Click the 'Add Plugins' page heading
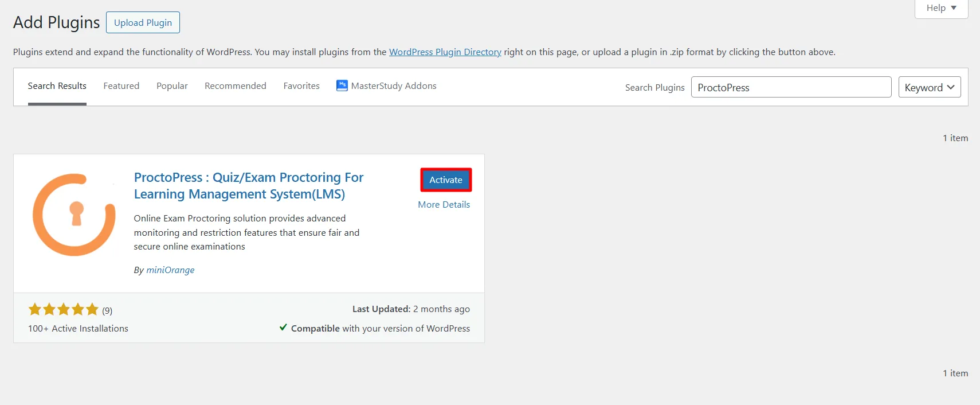The width and height of the screenshot is (980, 405). pos(56,22)
